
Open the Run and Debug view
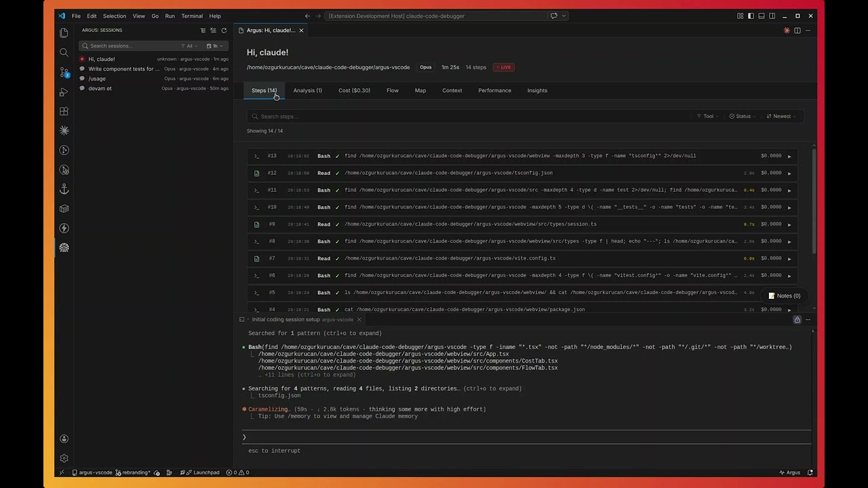click(64, 91)
